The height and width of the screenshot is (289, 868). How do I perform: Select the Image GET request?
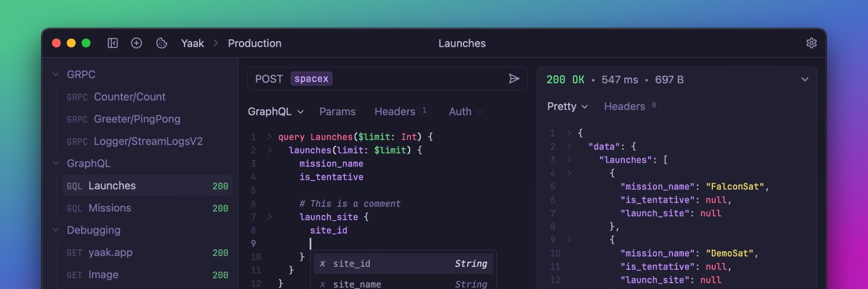147,275
